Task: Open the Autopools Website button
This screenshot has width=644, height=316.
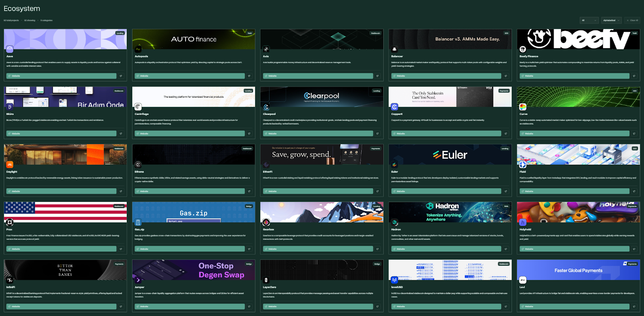Action: coord(190,76)
